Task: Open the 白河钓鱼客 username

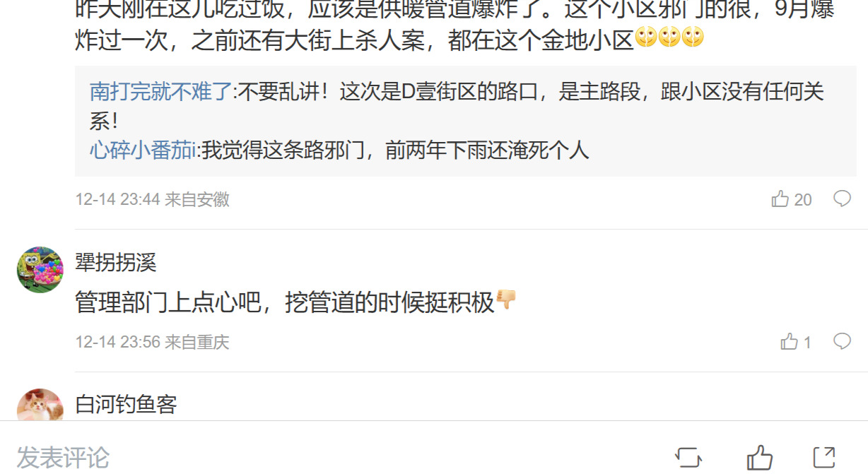Action: click(x=126, y=405)
